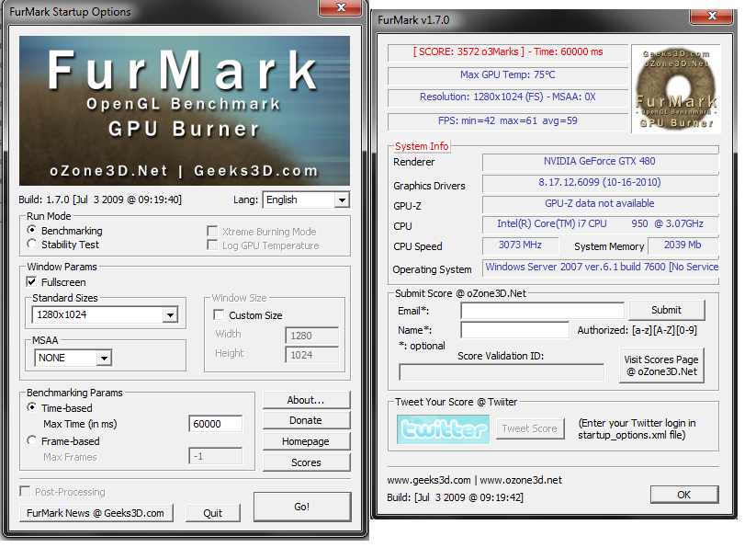Click FPS: min=42 max=61 avg=59 text
Viewport: 756px width, 559px height.
(x=508, y=120)
